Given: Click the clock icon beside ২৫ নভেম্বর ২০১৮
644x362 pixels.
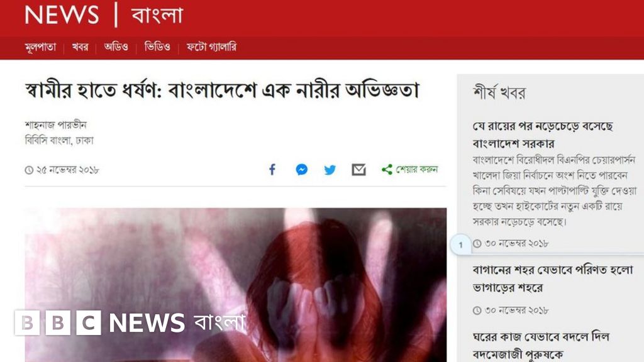Looking at the screenshot, I should [x=29, y=170].
